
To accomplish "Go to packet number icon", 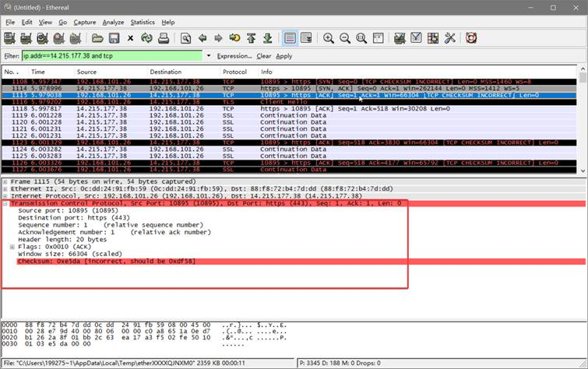I will pyautogui.click(x=234, y=38).
